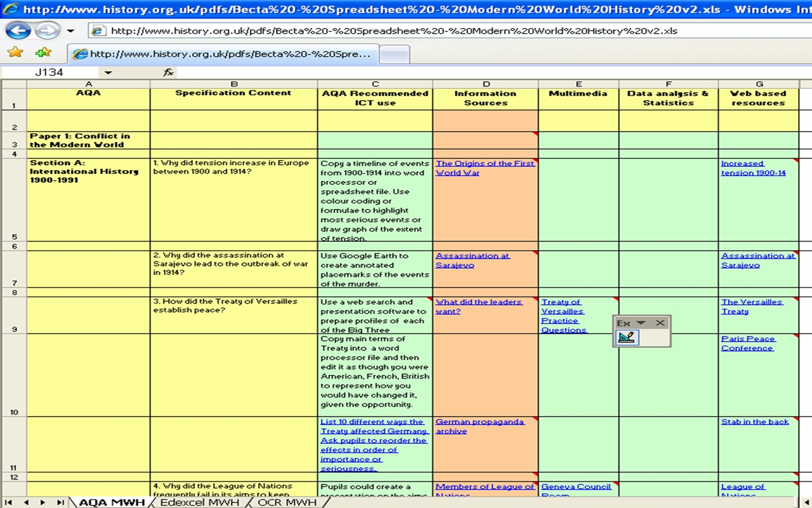Click the browser Forward navigation icon
The height and width of the screenshot is (508, 812).
pos(46,30)
